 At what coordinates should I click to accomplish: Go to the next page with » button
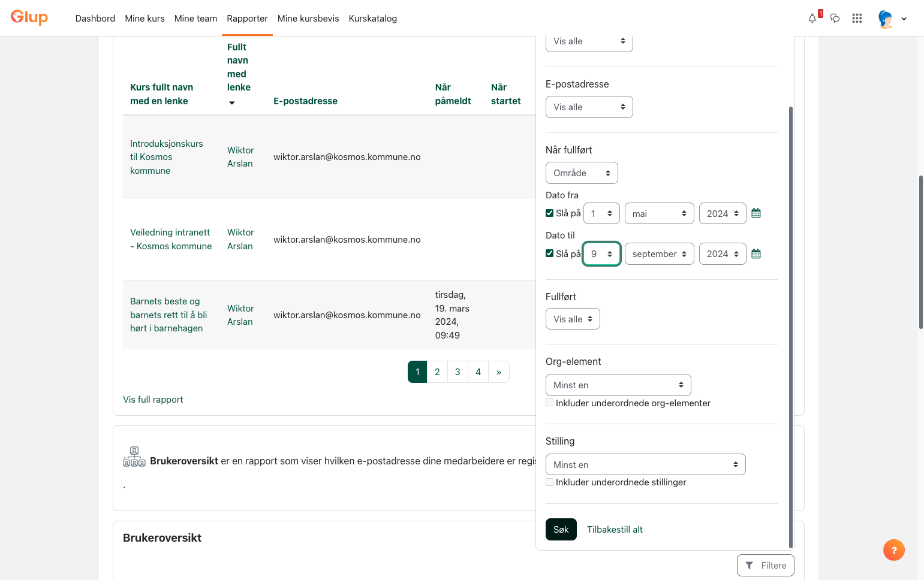pyautogui.click(x=499, y=372)
